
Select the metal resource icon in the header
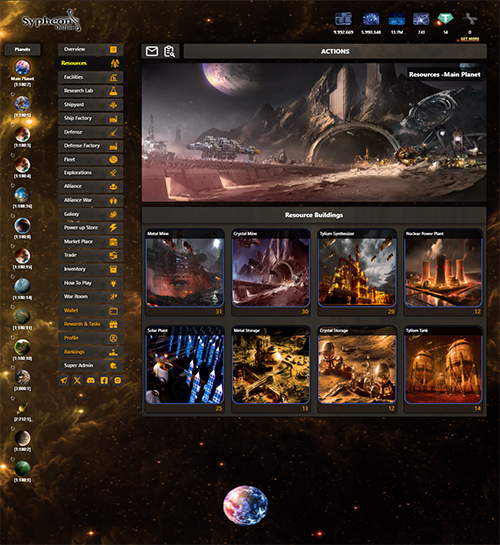tap(343, 19)
